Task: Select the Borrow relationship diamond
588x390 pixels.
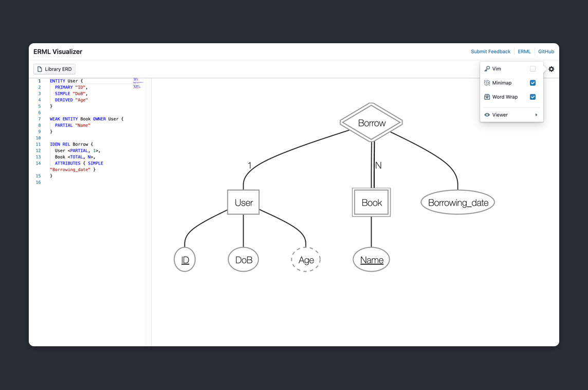Action: (371, 123)
